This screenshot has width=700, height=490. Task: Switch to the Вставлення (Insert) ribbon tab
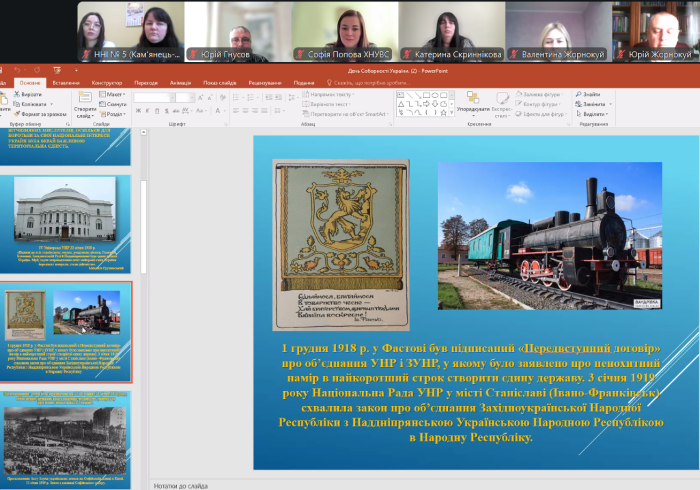pos(65,83)
